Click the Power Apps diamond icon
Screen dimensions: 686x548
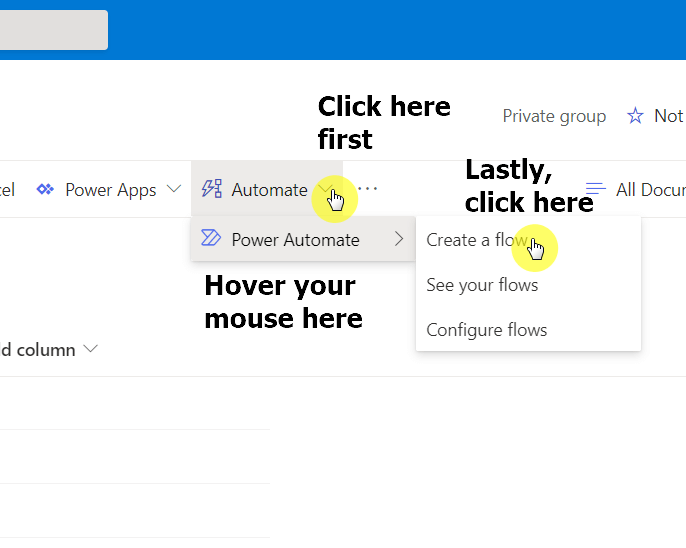45,189
